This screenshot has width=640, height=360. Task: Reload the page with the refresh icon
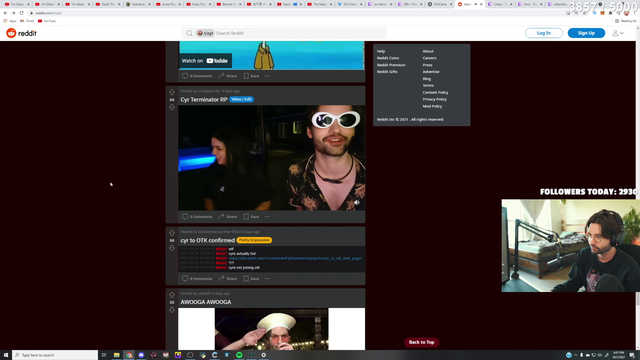tap(22, 13)
